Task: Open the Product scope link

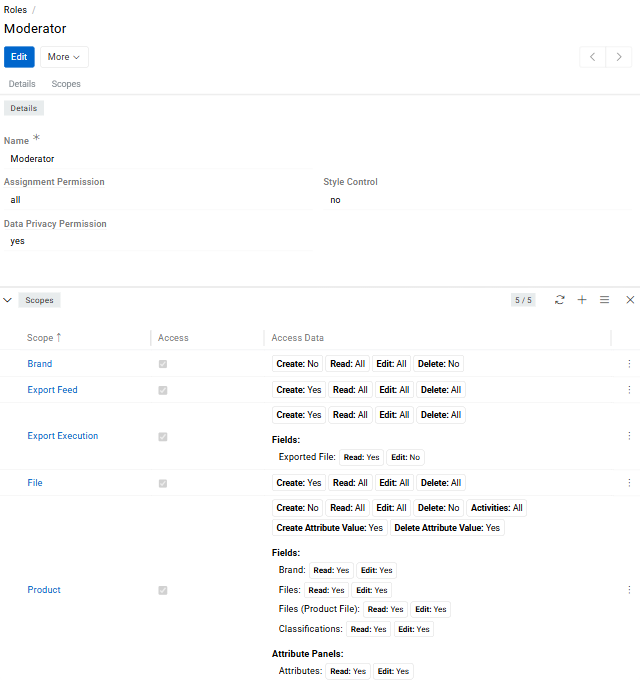Action: click(x=44, y=590)
